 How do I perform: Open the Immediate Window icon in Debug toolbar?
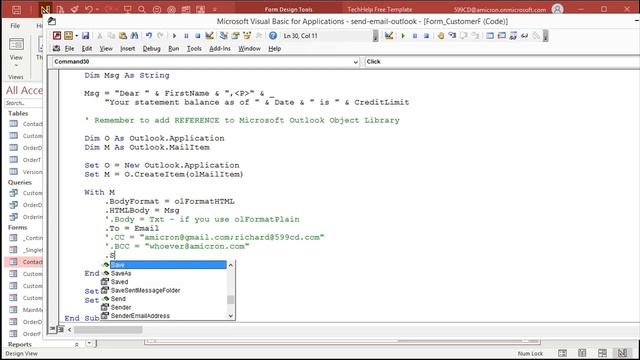(x=502, y=36)
